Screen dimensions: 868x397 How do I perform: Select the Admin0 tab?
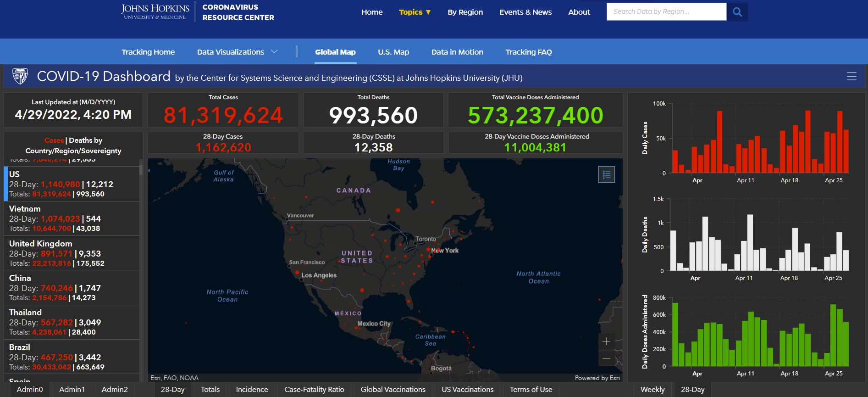[x=30, y=389]
